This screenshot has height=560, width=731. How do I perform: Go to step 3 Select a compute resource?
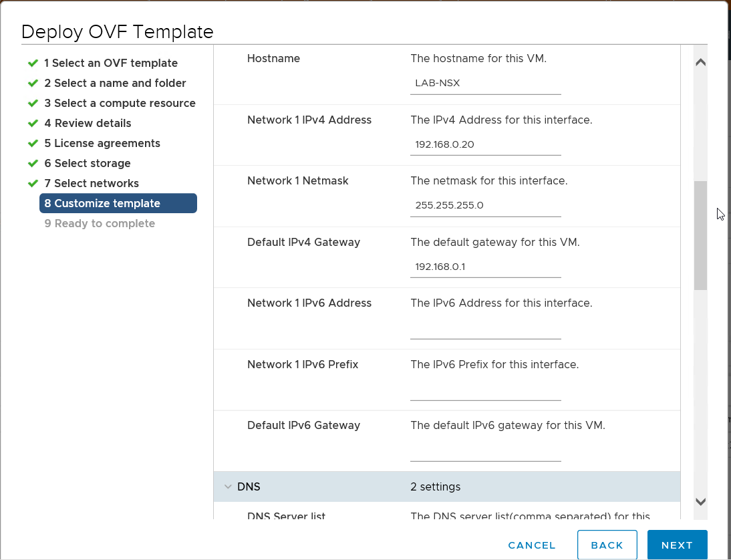(120, 103)
